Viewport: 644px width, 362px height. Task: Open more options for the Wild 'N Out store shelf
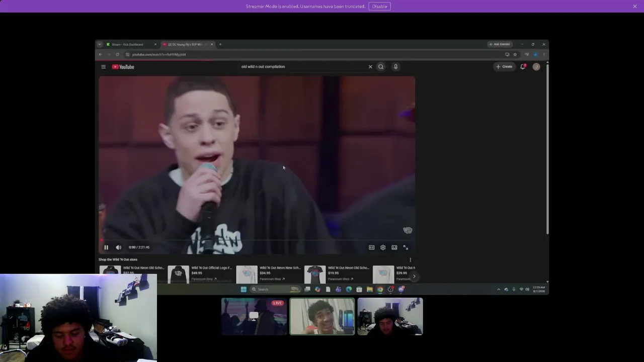tap(410, 260)
